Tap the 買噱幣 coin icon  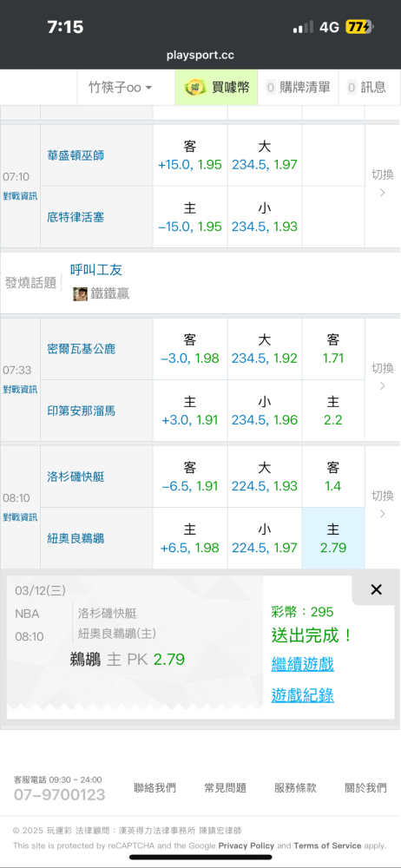[x=194, y=87]
